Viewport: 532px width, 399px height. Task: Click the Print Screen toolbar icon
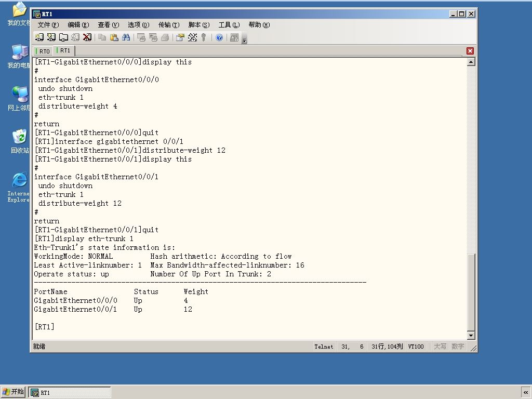[x=141, y=37]
